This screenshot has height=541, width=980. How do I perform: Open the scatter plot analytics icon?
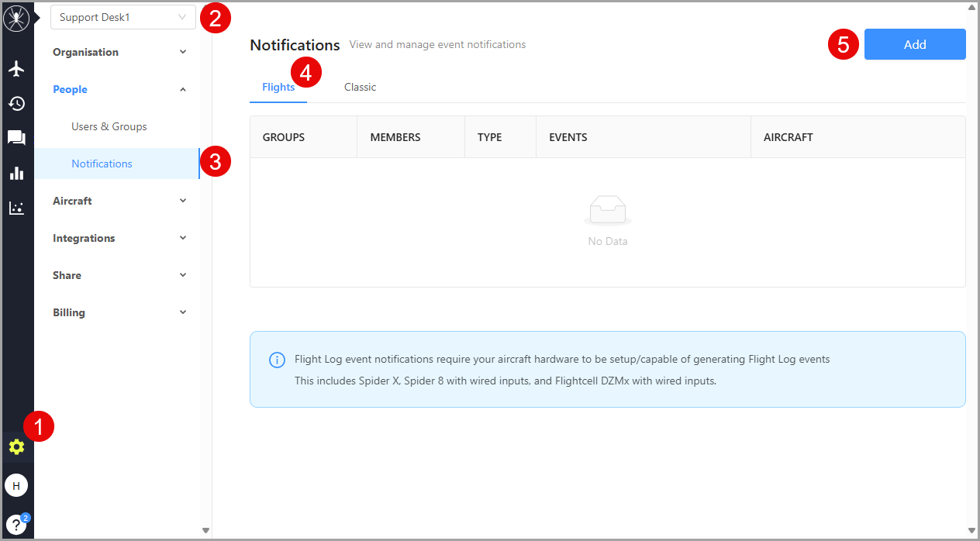pyautogui.click(x=16, y=208)
